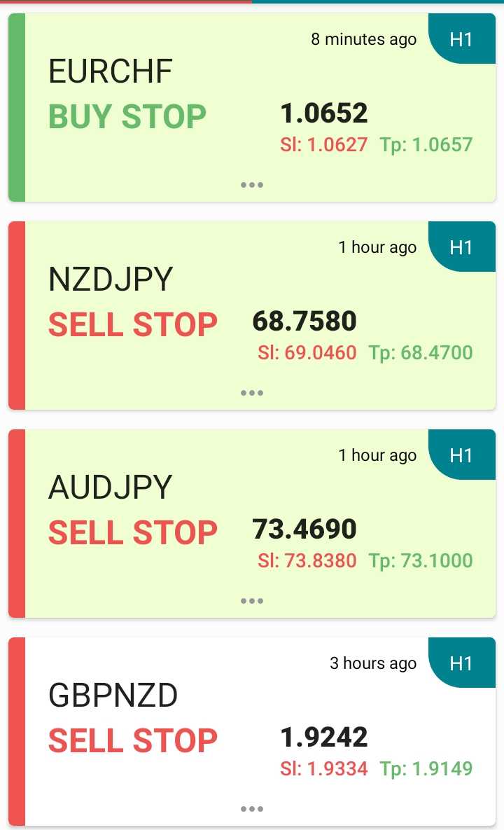Expand AUDJPY card three-dot menu
The width and height of the screenshot is (504, 830).
coord(252,601)
